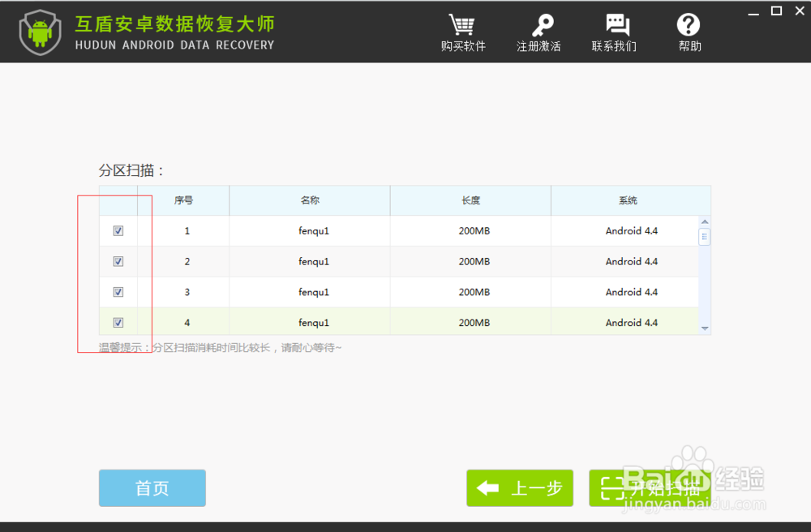Click the 上一步 previous step button

pos(520,488)
